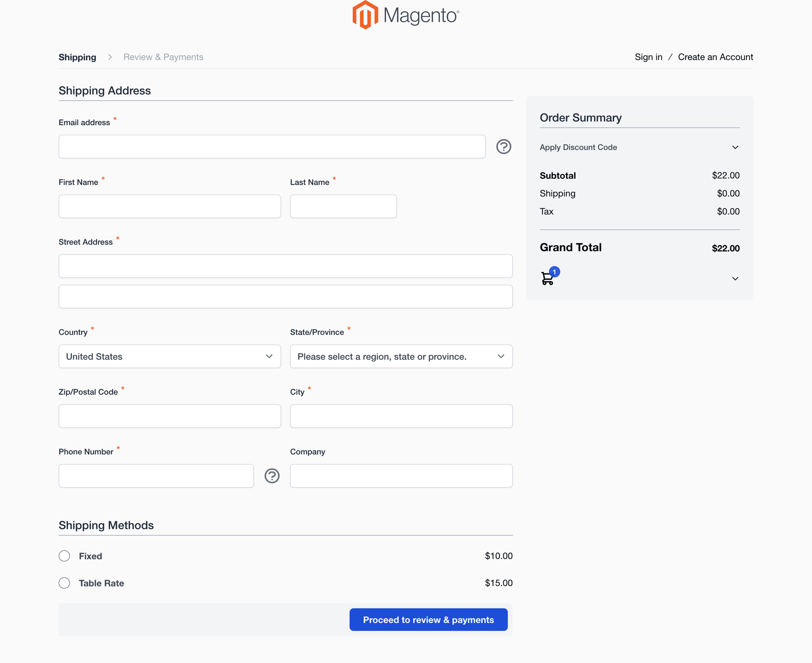
Task: Click the email address help icon
Action: tap(504, 146)
